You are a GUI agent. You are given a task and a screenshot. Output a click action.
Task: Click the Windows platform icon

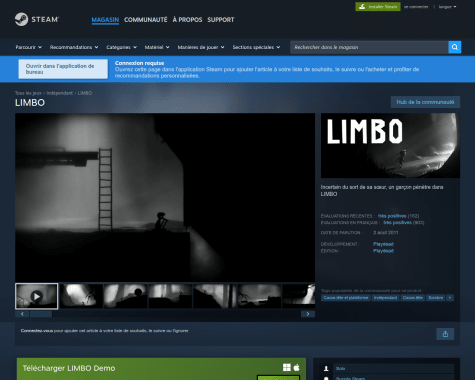click(287, 367)
